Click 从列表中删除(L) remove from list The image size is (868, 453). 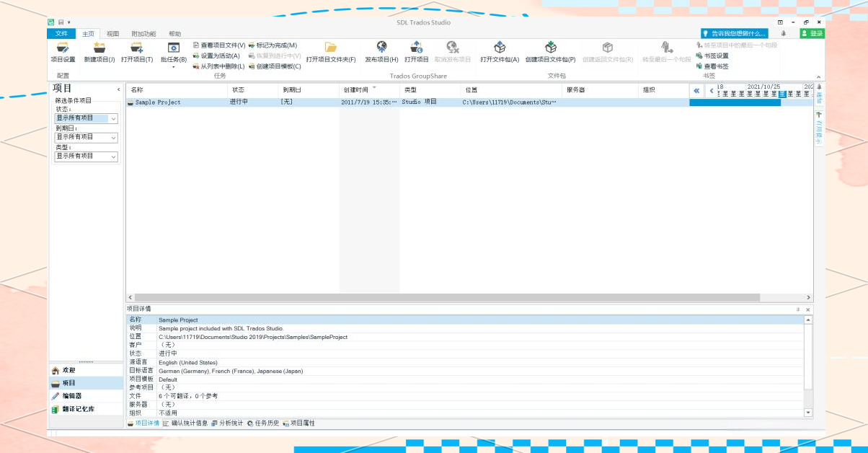[218, 66]
